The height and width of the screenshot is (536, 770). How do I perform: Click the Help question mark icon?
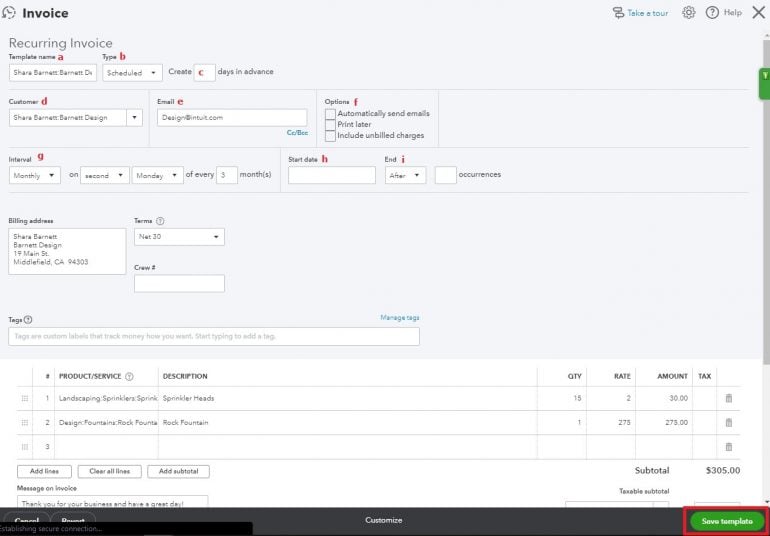(x=712, y=13)
